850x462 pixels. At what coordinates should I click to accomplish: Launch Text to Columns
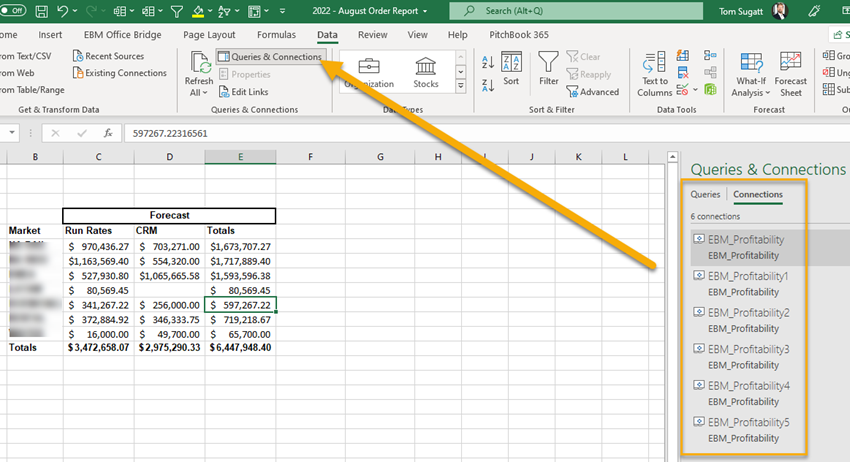[655, 74]
